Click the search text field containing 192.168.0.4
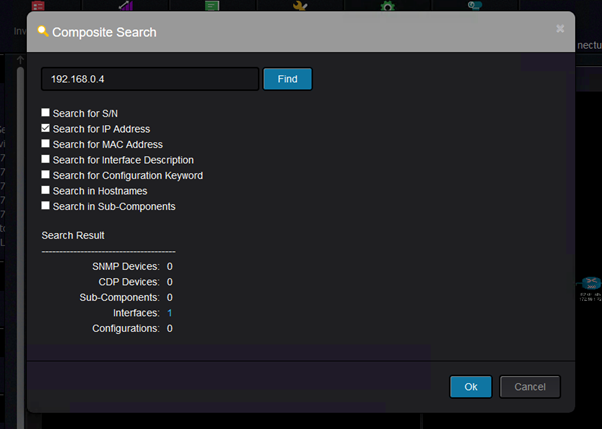This screenshot has height=429, width=602. point(150,79)
